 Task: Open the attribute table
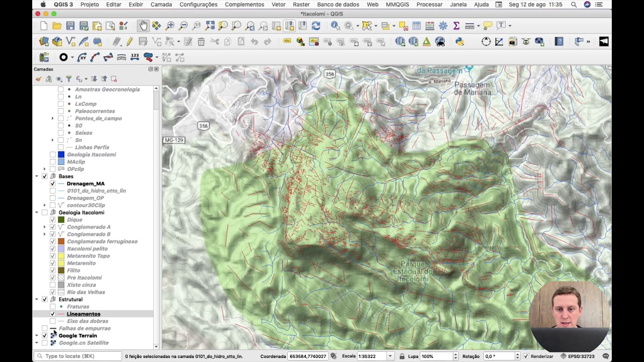click(417, 26)
